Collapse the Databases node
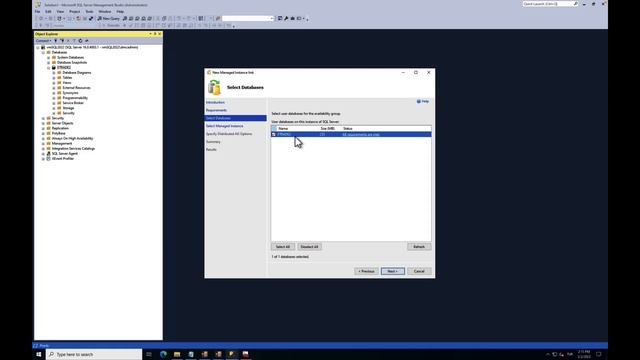The height and width of the screenshot is (360, 640). [43, 52]
